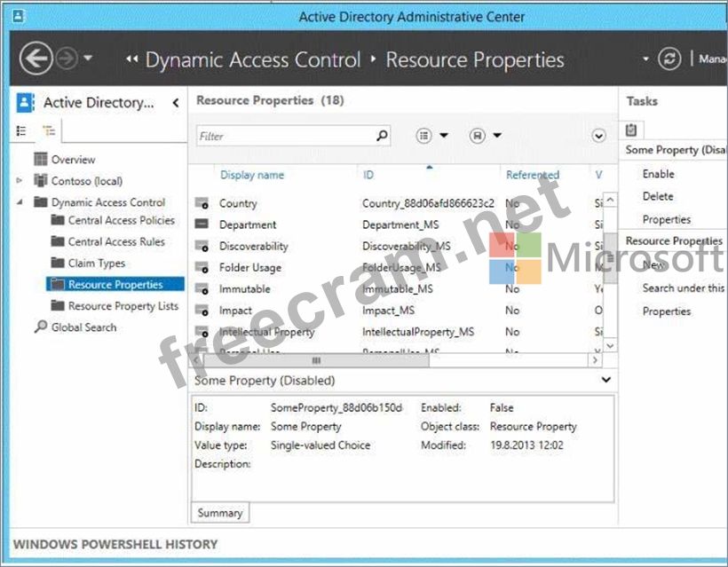The width and height of the screenshot is (728, 567).
Task: Click the forward navigation arrow button
Action: [67, 59]
